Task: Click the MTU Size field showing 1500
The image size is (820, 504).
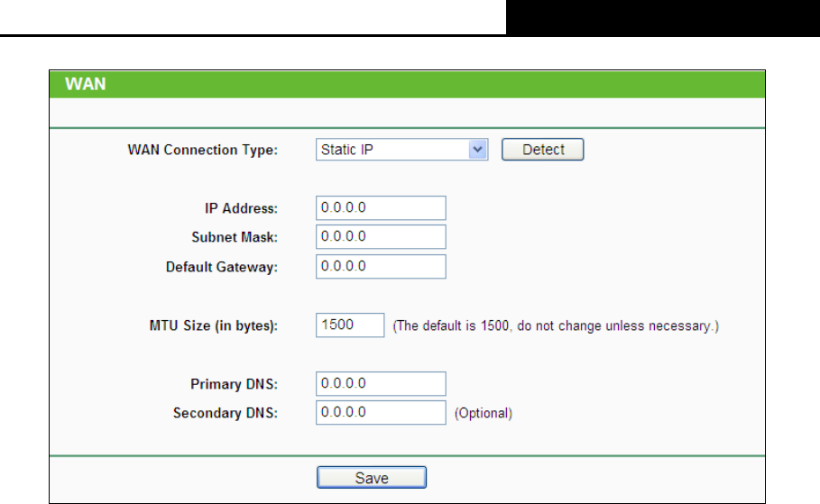Action: pos(350,325)
